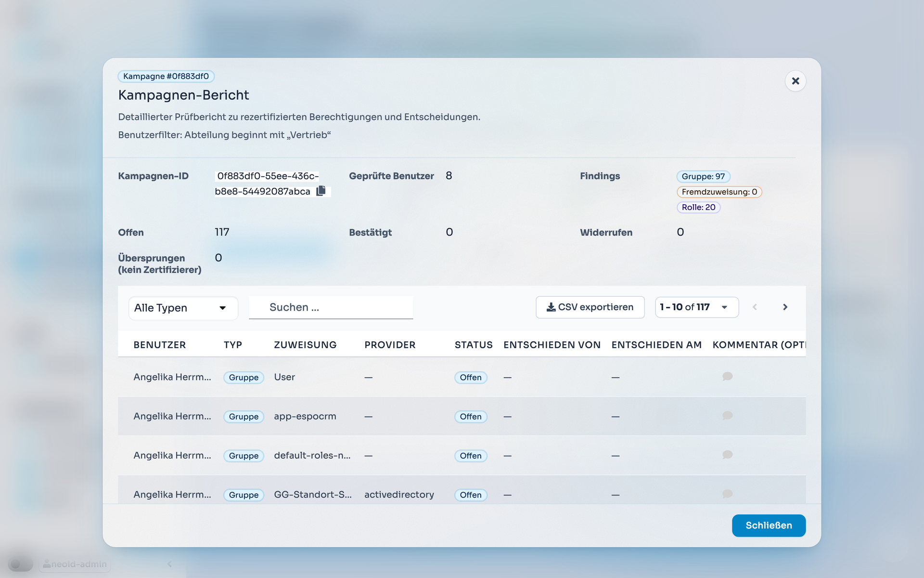Toggle the switch beside neoid-admin
Screen dimensions: 924x578
click(x=20, y=564)
